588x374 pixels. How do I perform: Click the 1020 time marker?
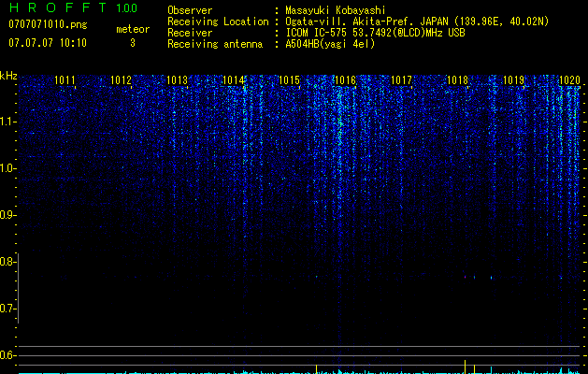[569, 80]
